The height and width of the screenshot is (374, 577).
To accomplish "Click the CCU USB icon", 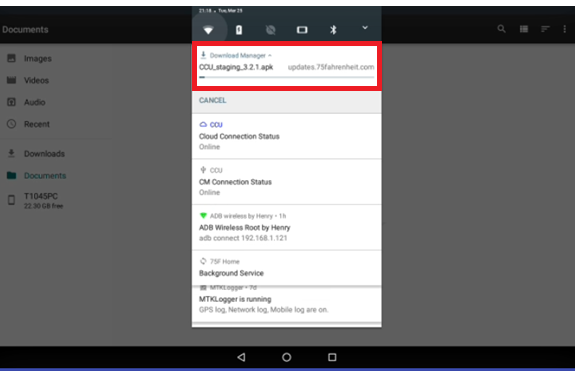I will [203, 170].
